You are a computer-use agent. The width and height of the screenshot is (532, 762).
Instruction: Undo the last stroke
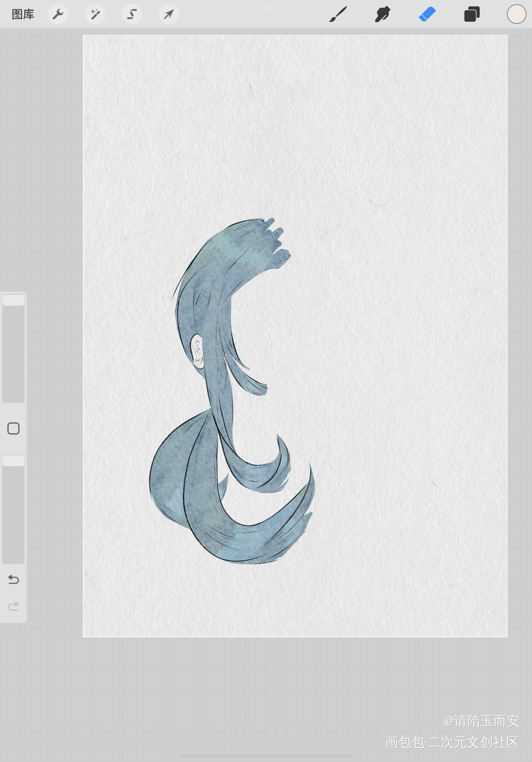pyautogui.click(x=13, y=579)
